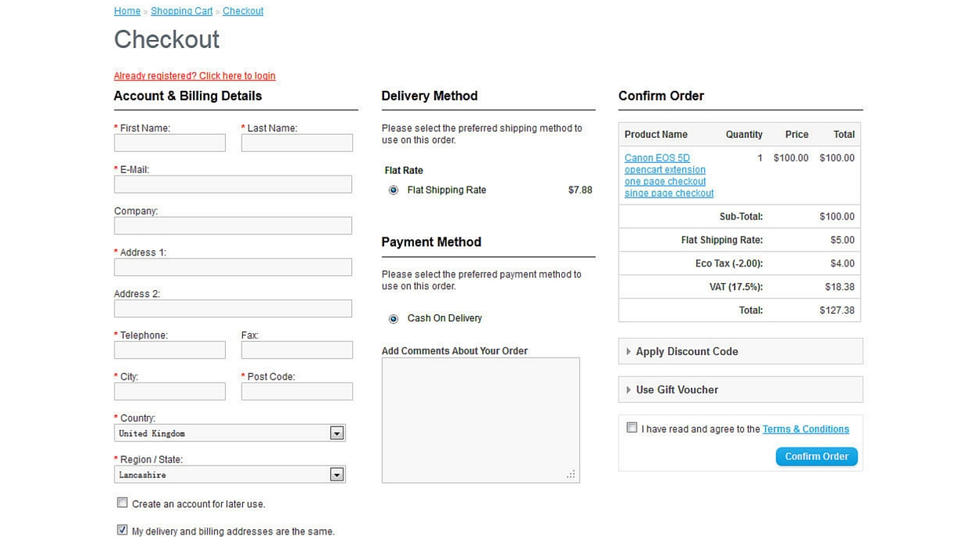The image size is (980, 551).
Task: Open Shopping Cart breadcrumb link
Action: pos(181,11)
